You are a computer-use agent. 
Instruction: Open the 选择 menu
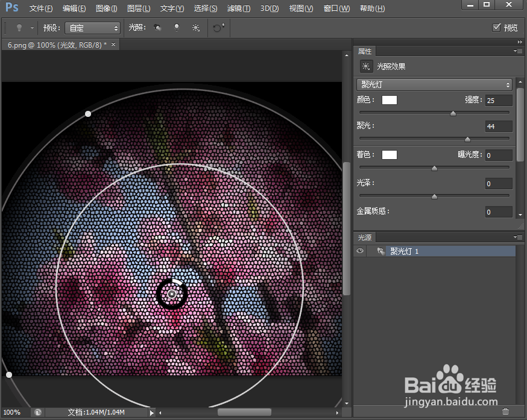click(x=206, y=8)
